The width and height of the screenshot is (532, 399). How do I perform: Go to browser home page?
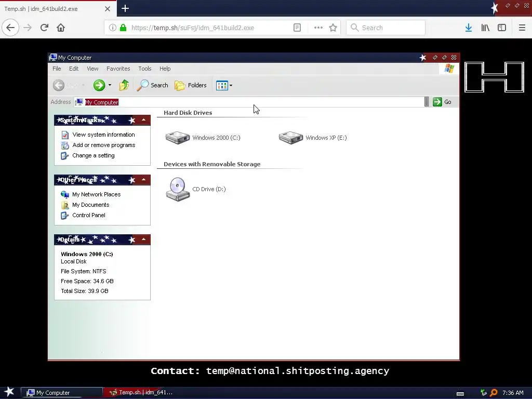coord(61,28)
